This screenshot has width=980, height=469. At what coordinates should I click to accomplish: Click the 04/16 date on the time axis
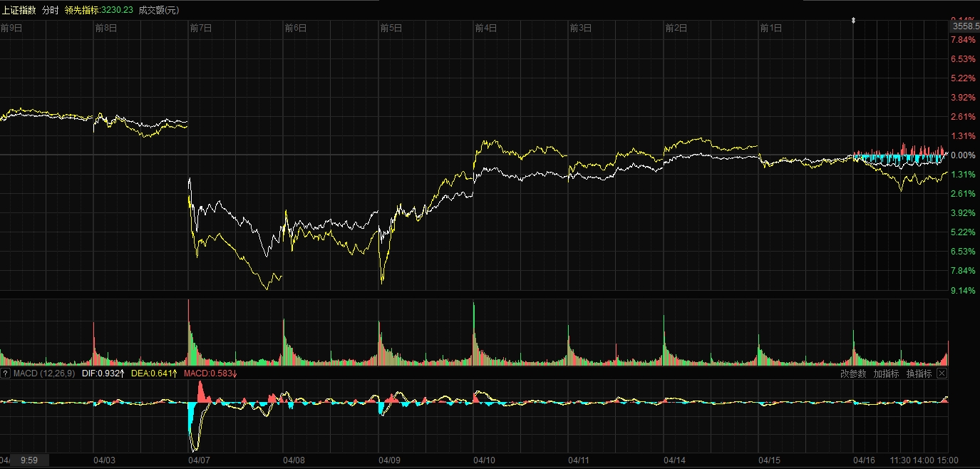(865, 460)
